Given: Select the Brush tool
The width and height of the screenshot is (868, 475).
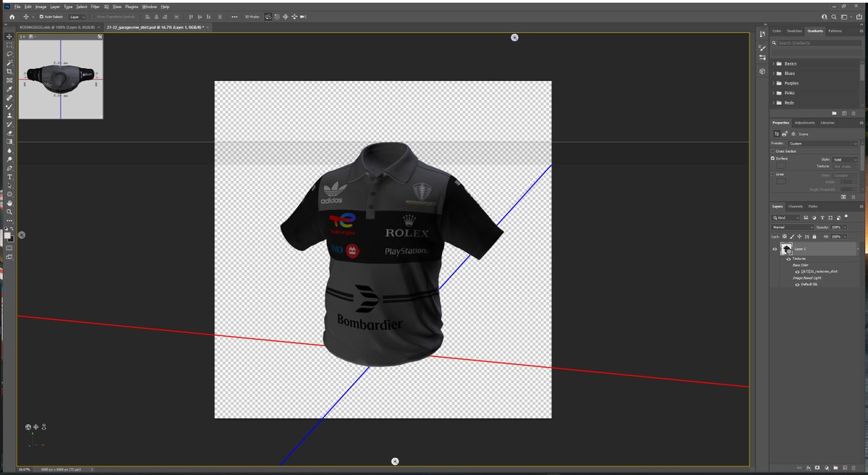Looking at the screenshot, I should (x=9, y=107).
